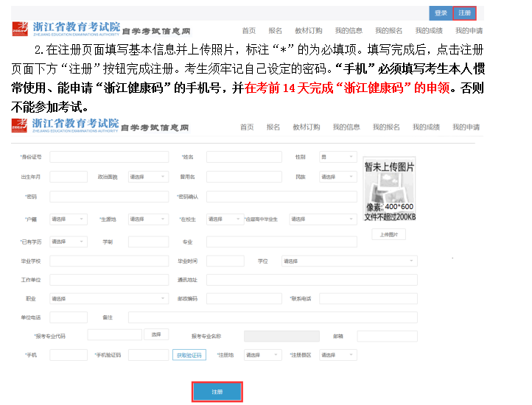Viewport: 532px width, 405px height.
Task: Click the 备注 input field
Action: click(273, 317)
